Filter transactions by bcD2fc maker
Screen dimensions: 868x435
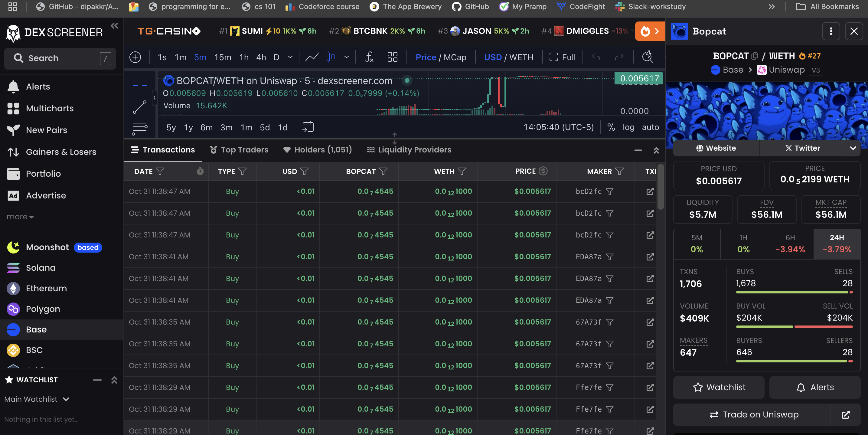[609, 191]
